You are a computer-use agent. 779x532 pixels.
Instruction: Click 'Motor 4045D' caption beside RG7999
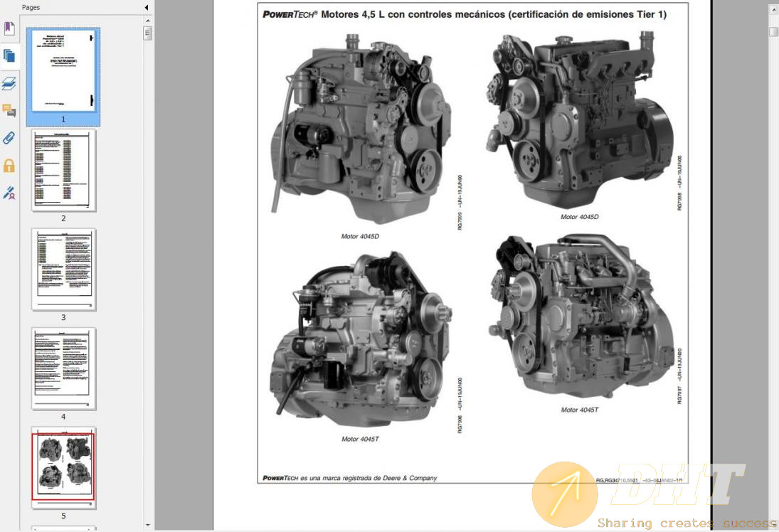(x=360, y=236)
